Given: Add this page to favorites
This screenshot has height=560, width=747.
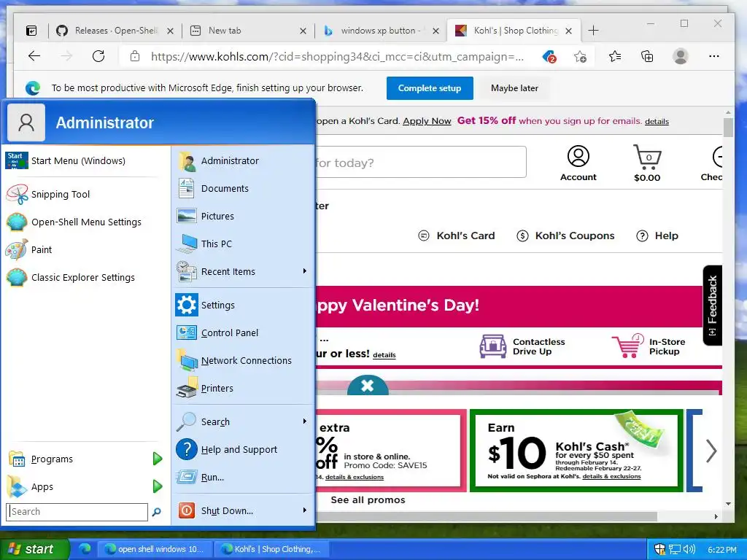Looking at the screenshot, I should coord(580,57).
